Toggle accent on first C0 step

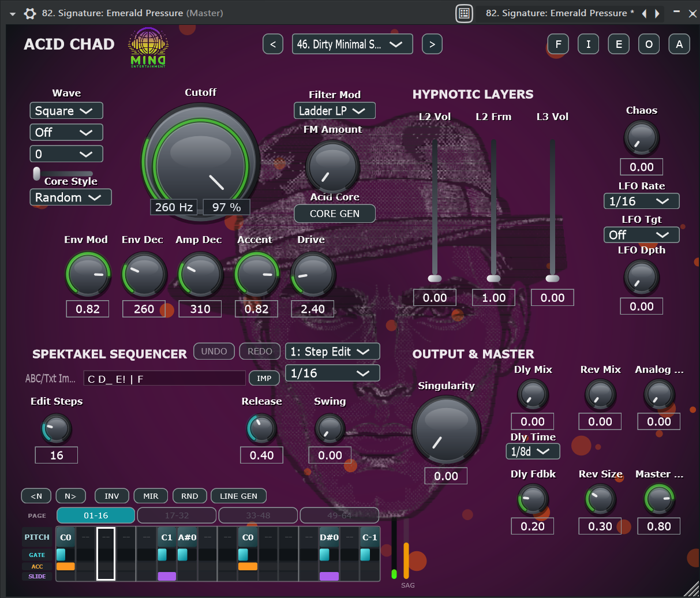[66, 567]
